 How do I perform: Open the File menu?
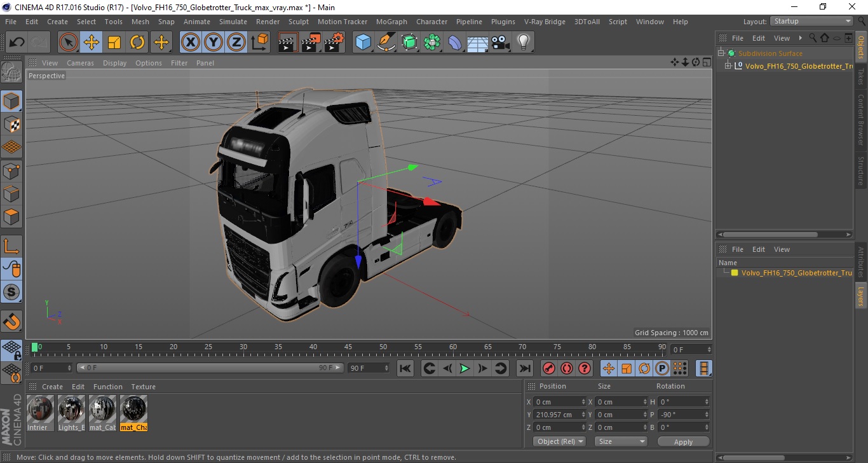click(x=11, y=22)
